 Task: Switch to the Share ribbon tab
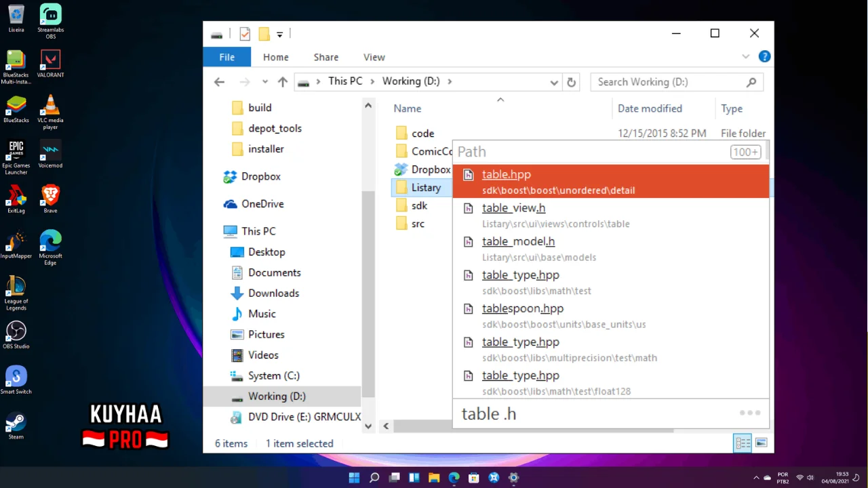click(326, 57)
